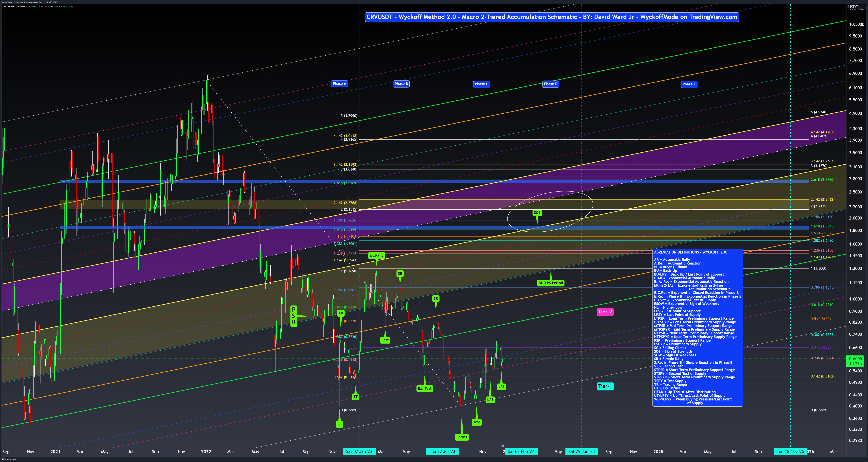This screenshot has width=868, height=462.
Task: Click the 1.0000 price axis label
Action: [855, 299]
